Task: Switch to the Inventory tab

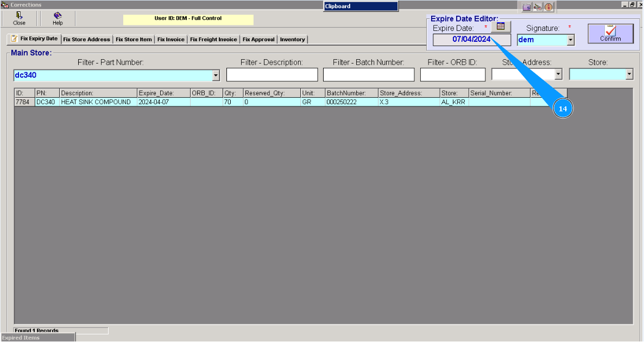Action: coord(293,40)
